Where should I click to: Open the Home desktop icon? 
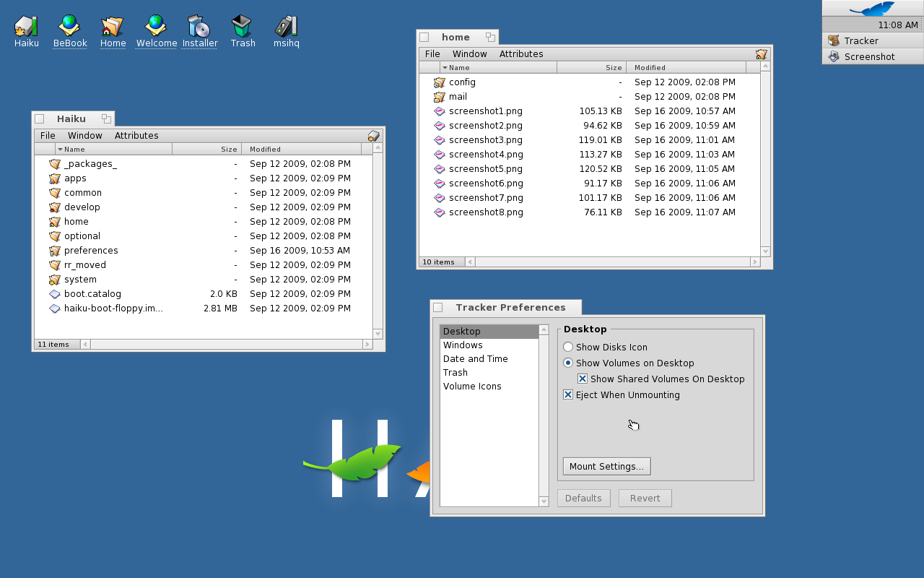pos(113,27)
